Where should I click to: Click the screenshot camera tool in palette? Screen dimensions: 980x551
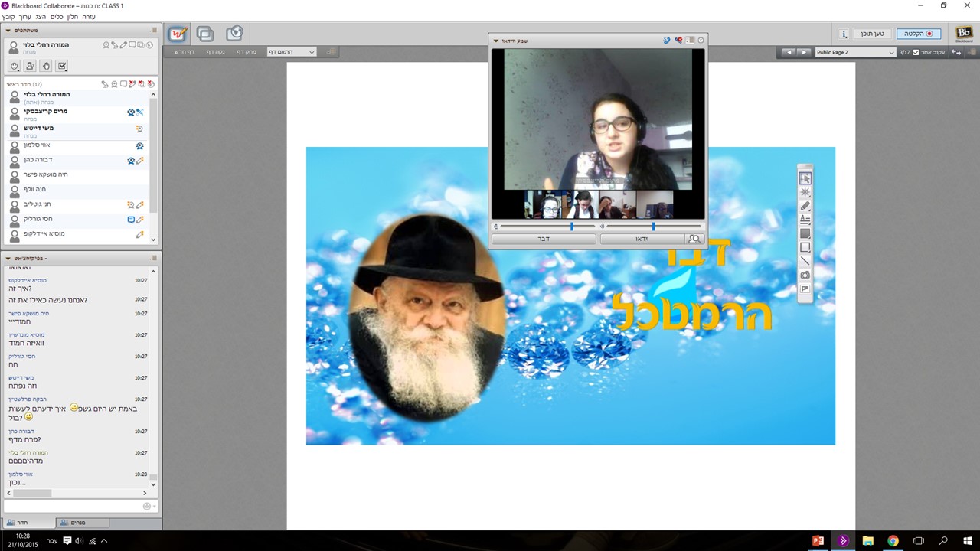point(805,275)
